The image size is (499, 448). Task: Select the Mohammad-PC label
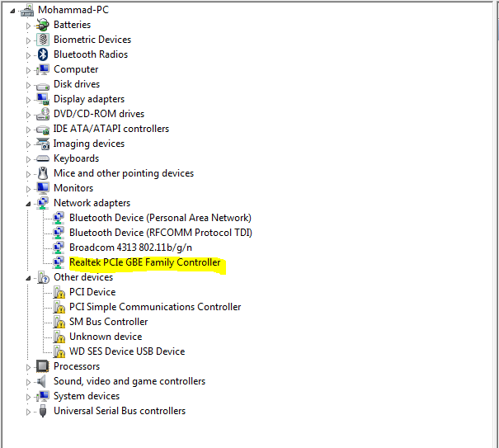click(x=73, y=10)
